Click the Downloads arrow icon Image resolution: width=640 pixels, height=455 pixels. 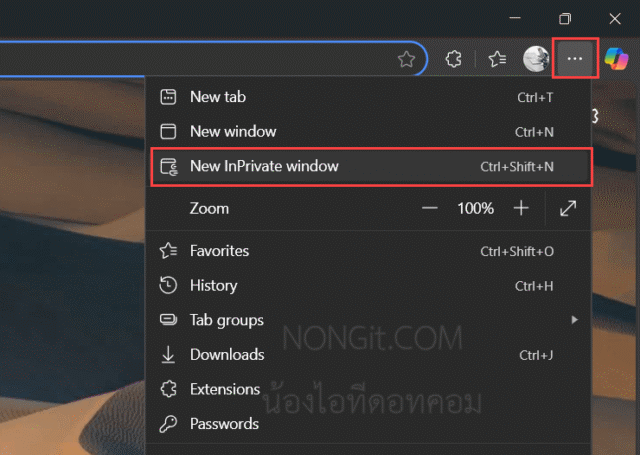168,355
